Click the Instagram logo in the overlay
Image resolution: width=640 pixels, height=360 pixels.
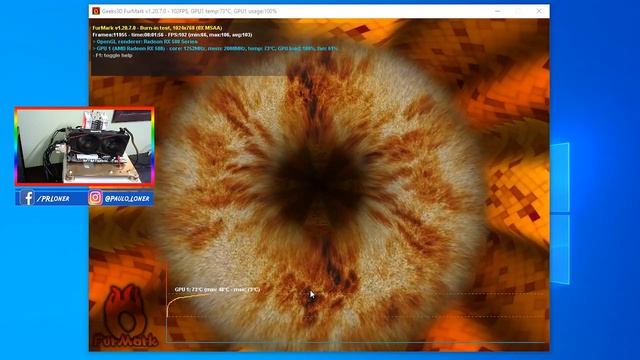pos(95,198)
